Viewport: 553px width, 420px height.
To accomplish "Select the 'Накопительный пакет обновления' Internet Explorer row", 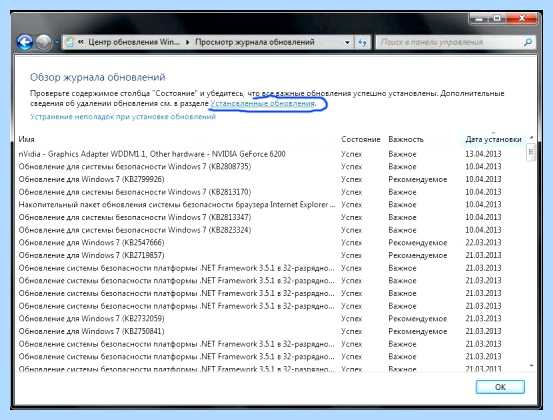I will [271, 205].
